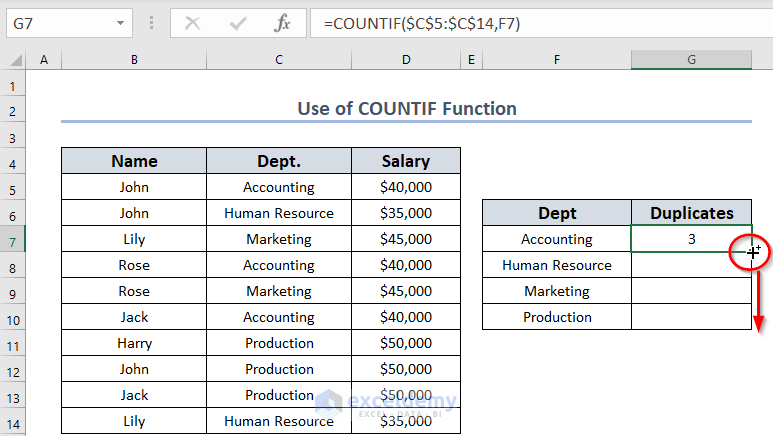Click the Dept header cell in F6

(557, 213)
